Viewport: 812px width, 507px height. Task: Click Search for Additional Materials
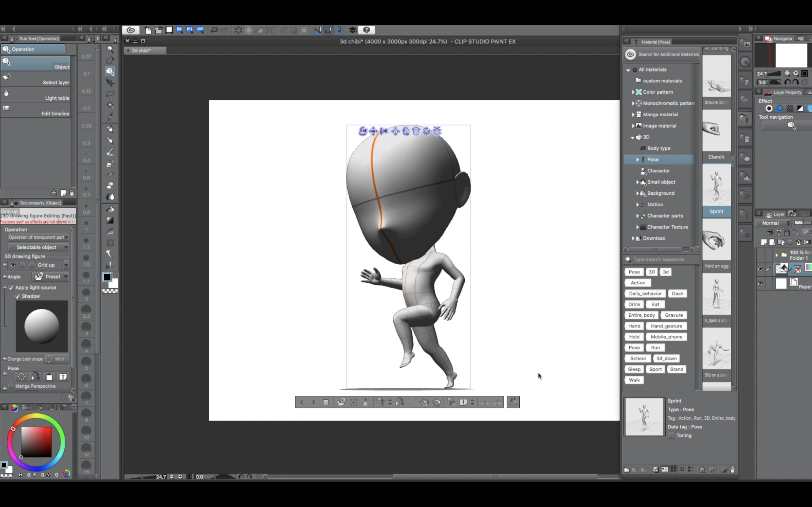(664, 54)
